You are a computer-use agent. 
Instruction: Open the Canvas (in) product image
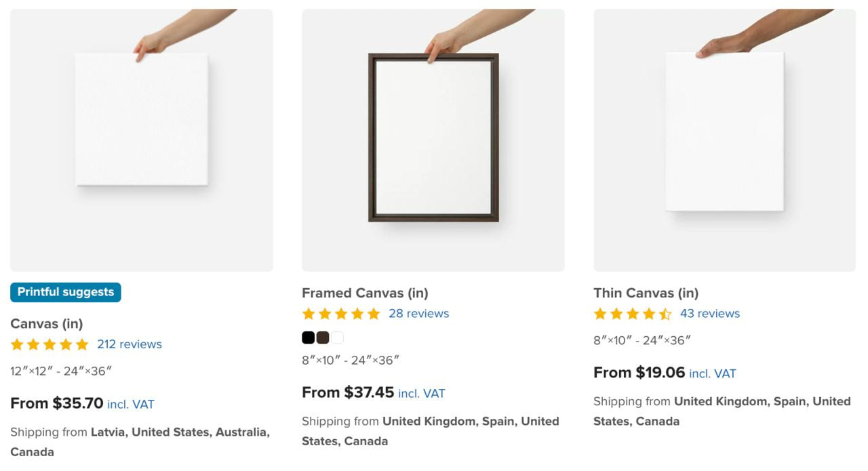click(141, 140)
